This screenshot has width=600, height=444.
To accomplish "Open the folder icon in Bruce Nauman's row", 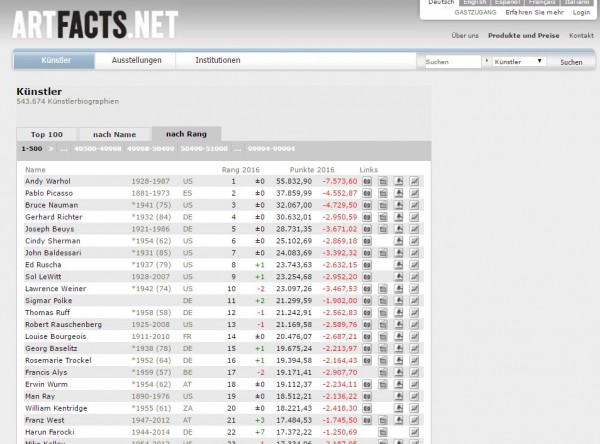I will coord(383,205).
